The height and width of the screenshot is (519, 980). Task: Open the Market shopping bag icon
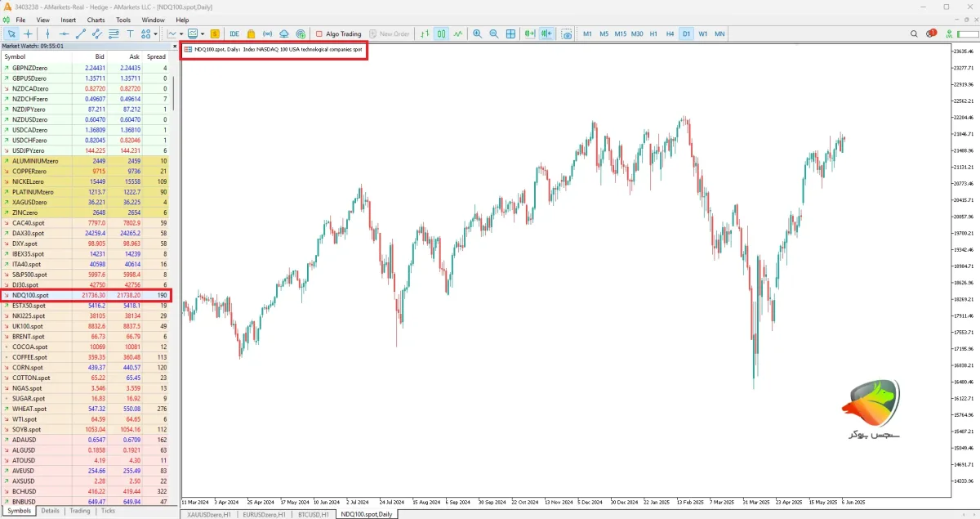[252, 34]
